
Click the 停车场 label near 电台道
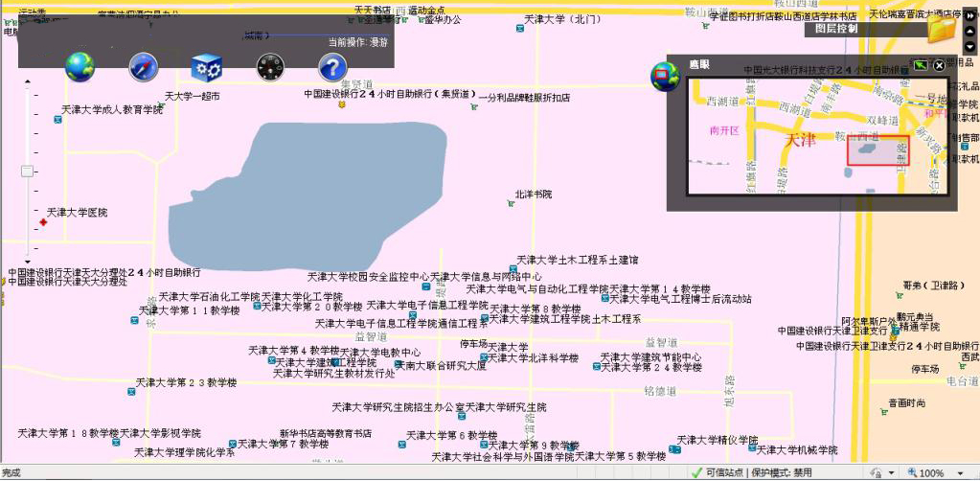click(x=925, y=370)
